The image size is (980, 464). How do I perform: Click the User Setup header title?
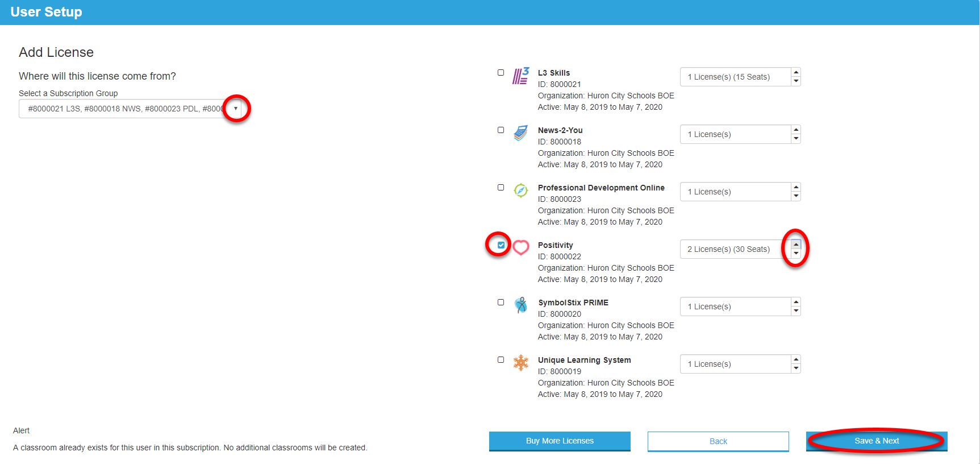46,12
